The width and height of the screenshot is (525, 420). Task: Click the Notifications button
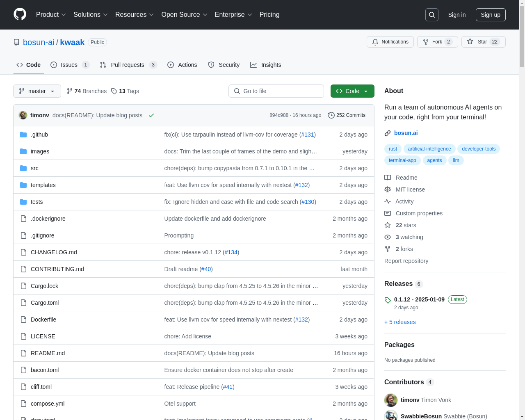[x=390, y=42]
